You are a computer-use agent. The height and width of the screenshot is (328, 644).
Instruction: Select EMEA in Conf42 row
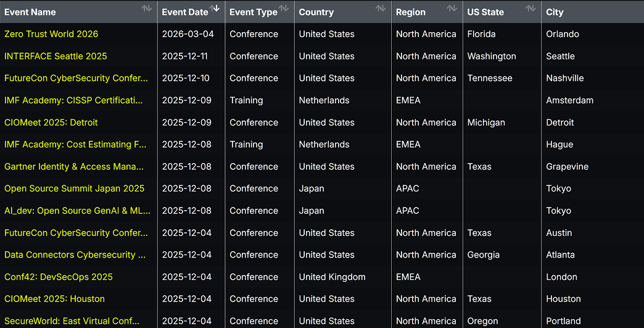click(x=408, y=277)
